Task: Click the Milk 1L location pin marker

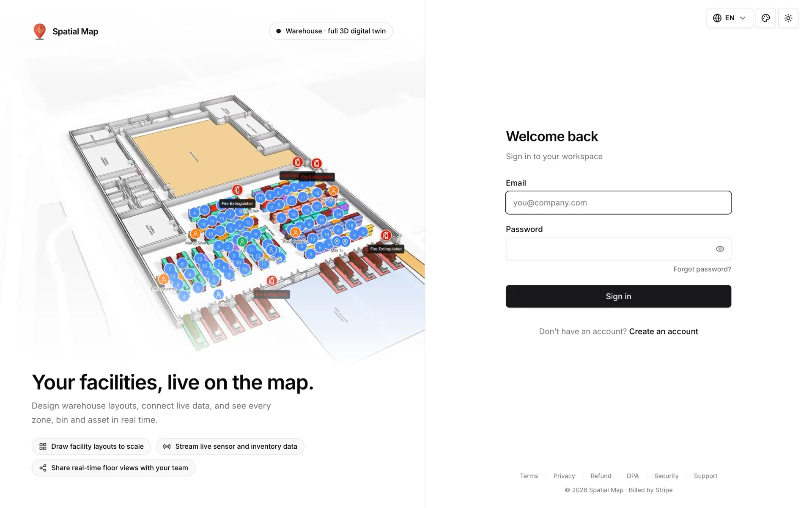Action: coord(337,242)
